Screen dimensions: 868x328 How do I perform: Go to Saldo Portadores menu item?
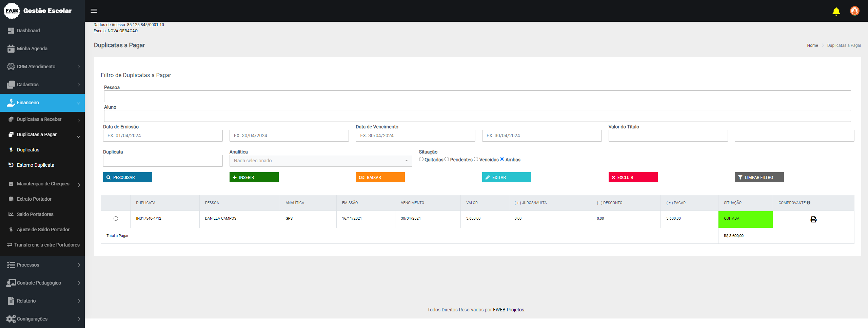35,214
